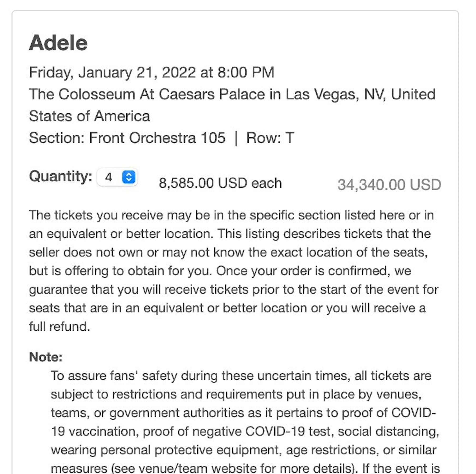Select the Row: T label
The width and height of the screenshot is (476, 474).
[x=270, y=138]
